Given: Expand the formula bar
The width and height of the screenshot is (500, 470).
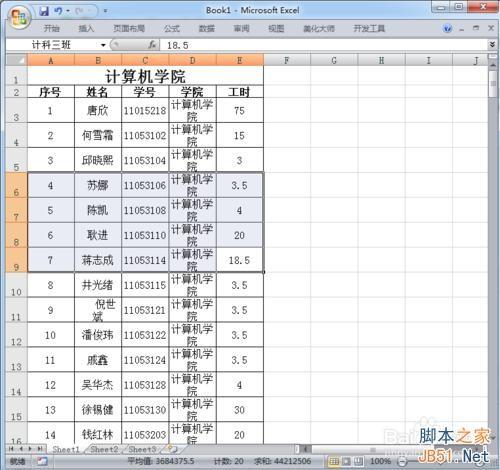Looking at the screenshot, I should (x=492, y=44).
